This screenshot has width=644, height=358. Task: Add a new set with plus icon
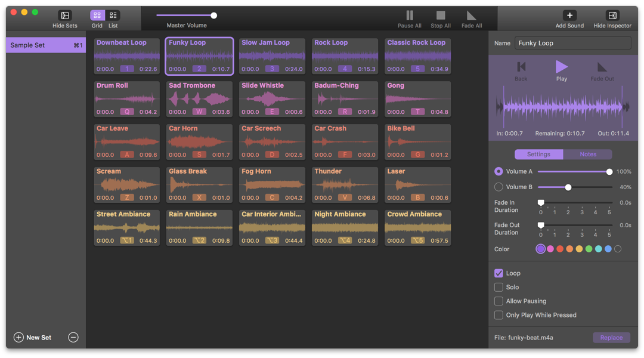click(x=18, y=338)
